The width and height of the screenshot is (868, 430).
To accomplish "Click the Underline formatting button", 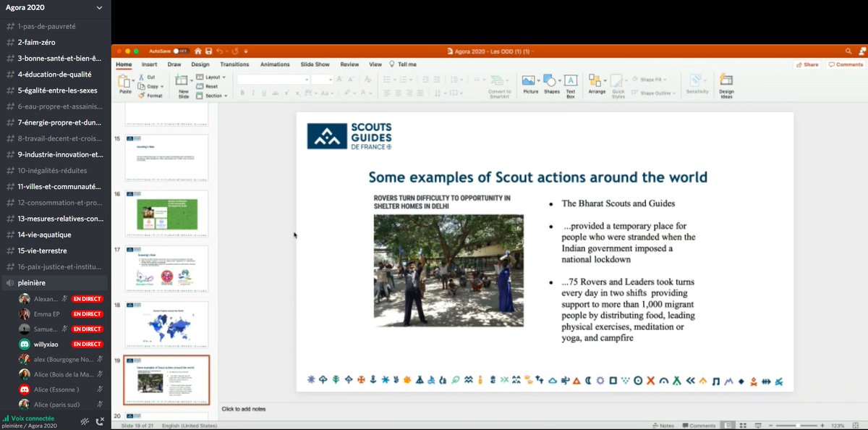I will pos(263,93).
